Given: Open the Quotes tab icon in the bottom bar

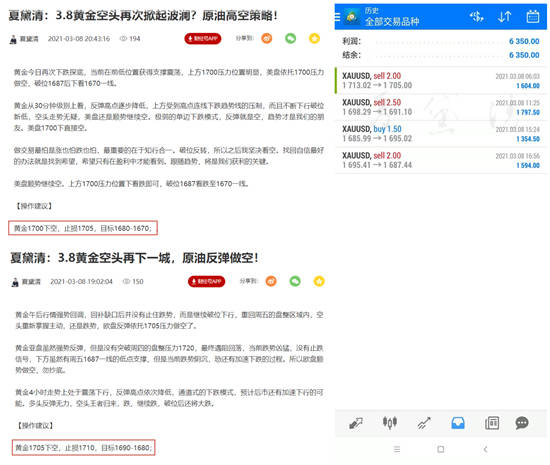Looking at the screenshot, I should tap(356, 423).
